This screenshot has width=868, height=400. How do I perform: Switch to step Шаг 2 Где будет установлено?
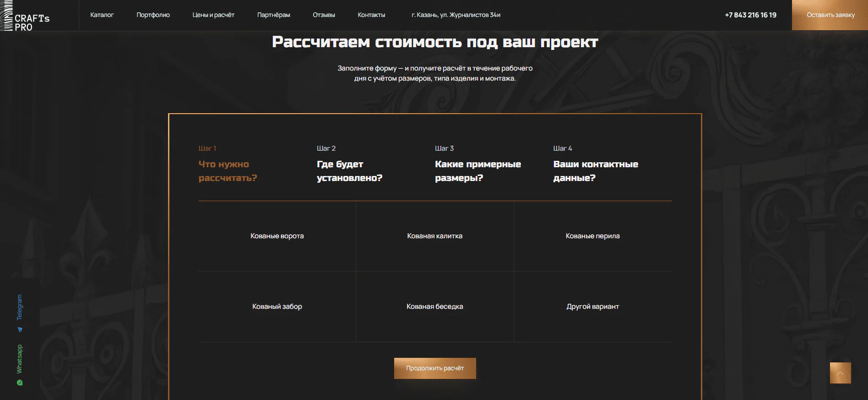point(349,164)
